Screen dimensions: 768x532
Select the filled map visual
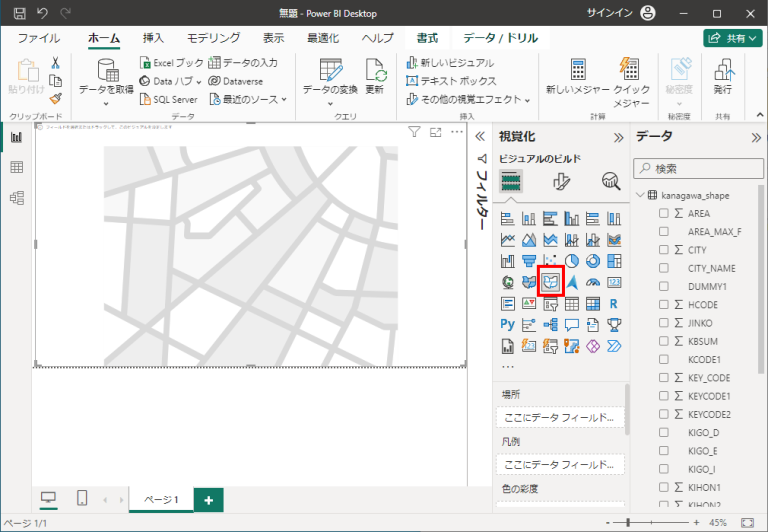coord(529,282)
